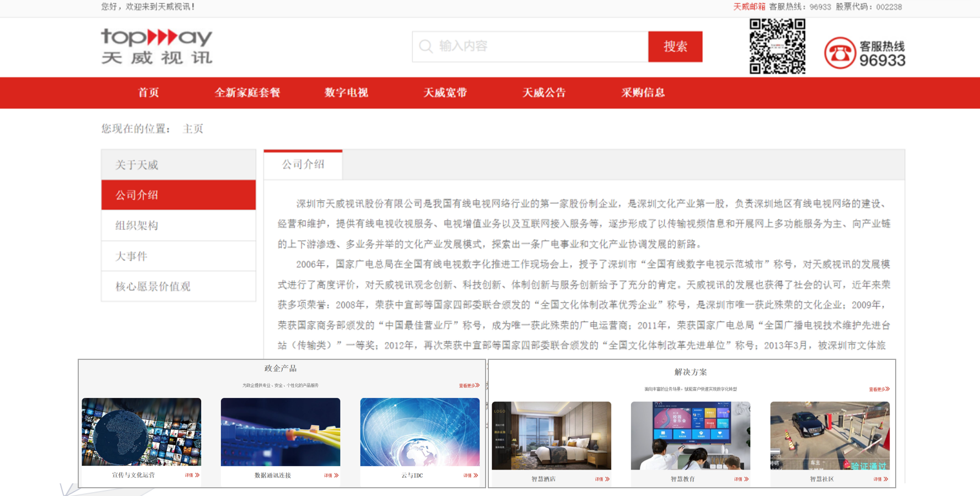
Task: Click the 智慧酒店 card title
Action: click(543, 479)
